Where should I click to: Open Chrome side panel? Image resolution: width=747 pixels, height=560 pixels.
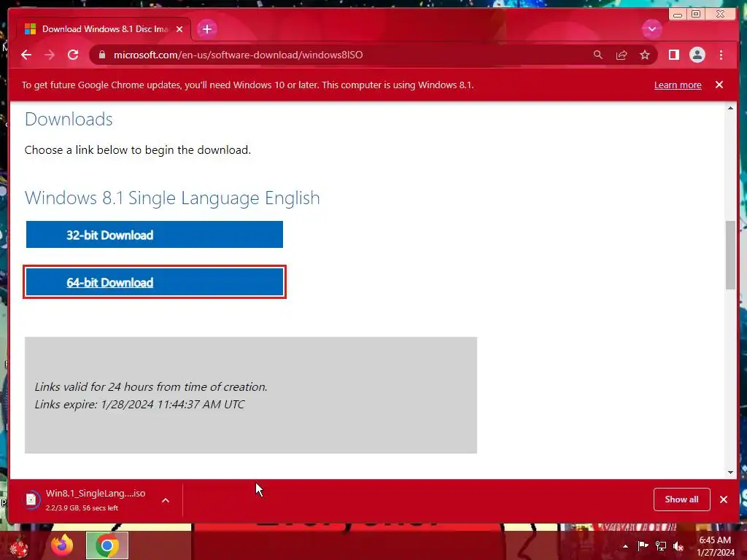673,55
